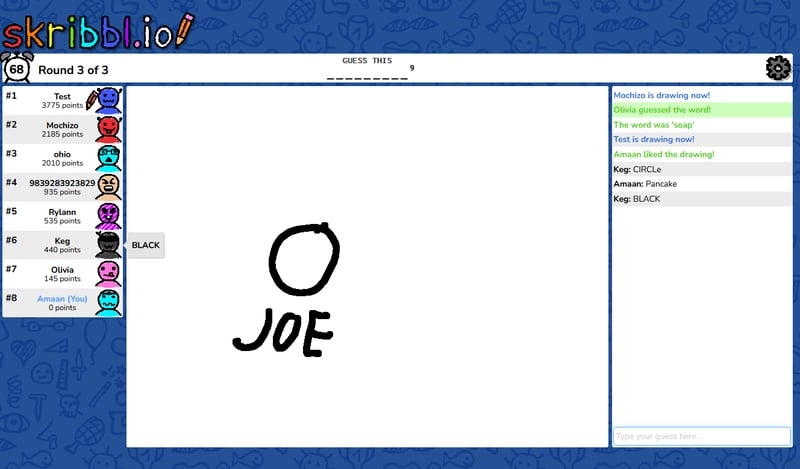Click '2010 points' under ohio
This screenshot has width=800, height=469.
coord(62,163)
